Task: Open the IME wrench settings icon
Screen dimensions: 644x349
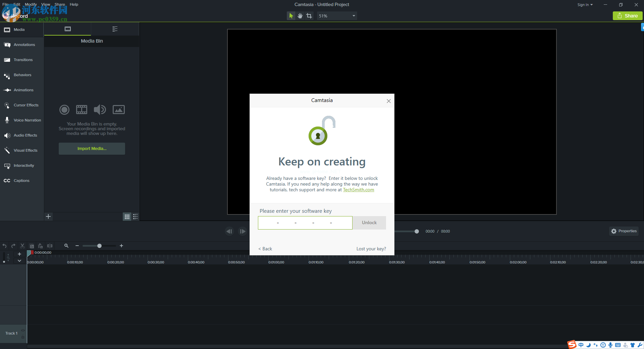Action: [x=640, y=345]
